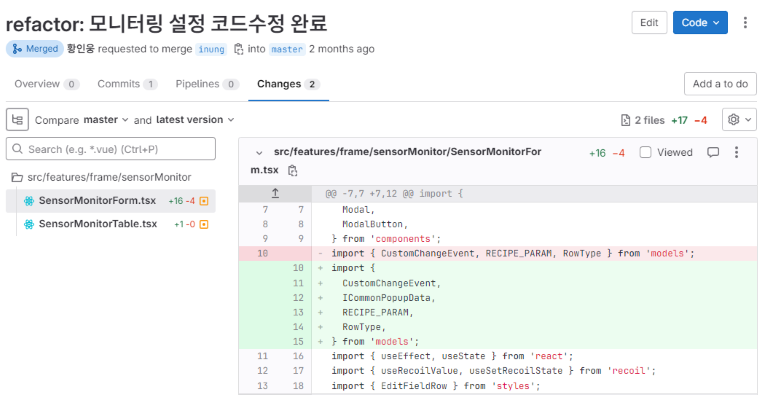Open the Code dropdown button

700,23
